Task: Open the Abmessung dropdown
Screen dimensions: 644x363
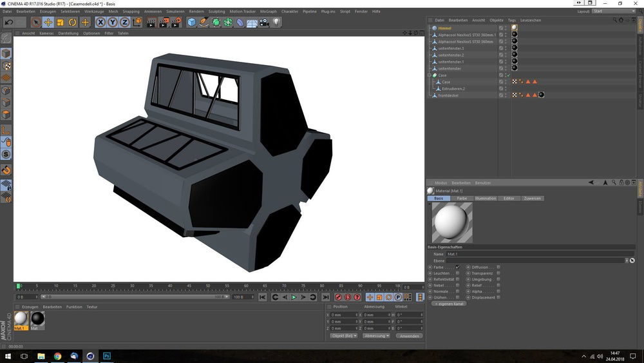Action: point(376,336)
